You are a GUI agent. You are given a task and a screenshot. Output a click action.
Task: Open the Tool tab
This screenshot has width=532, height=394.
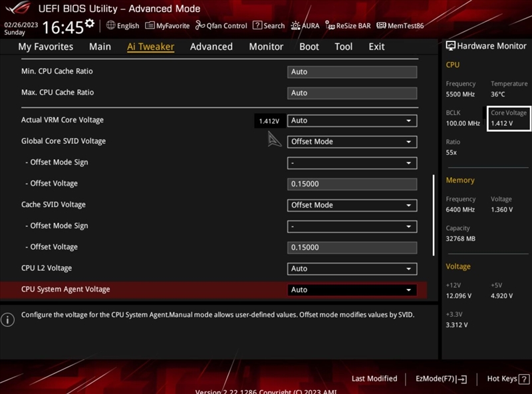coord(343,47)
